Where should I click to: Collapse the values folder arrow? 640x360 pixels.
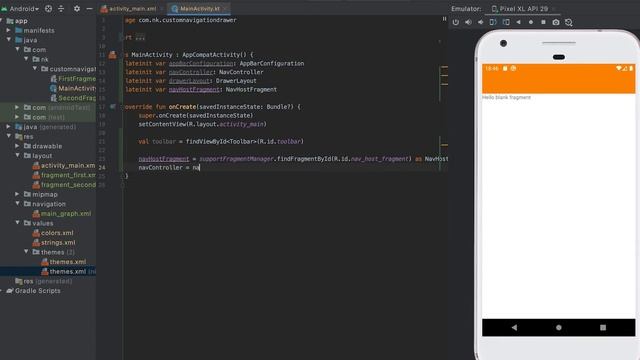17,223
